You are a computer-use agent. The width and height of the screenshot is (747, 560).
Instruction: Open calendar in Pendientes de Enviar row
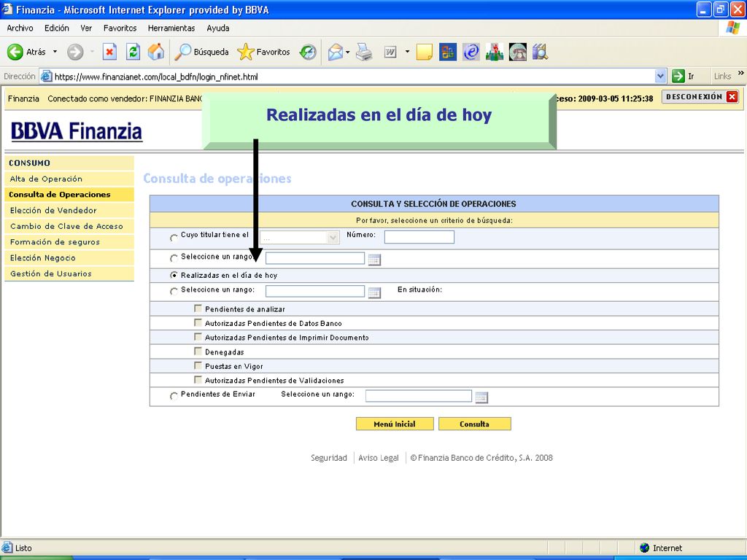481,397
